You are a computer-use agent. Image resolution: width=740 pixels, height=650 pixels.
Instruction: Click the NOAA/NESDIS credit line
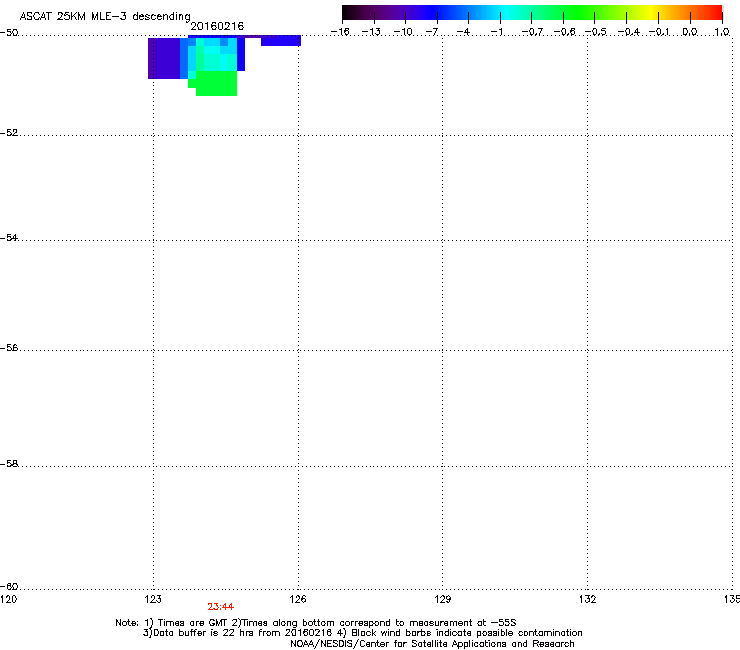[x=432, y=644]
